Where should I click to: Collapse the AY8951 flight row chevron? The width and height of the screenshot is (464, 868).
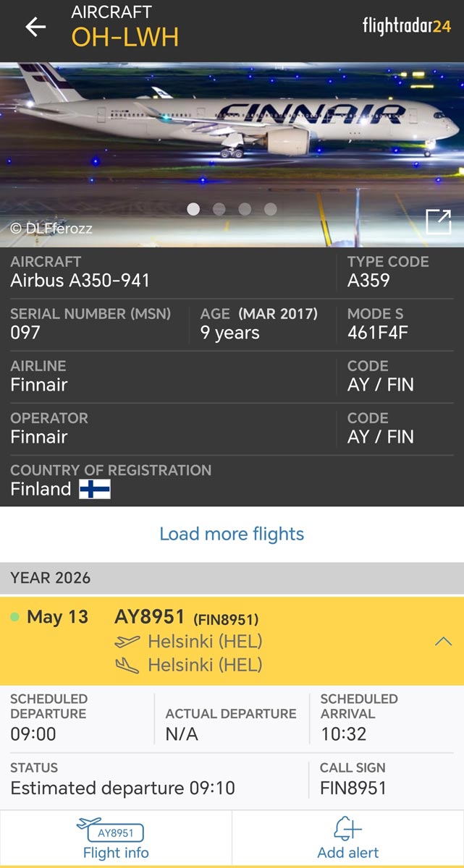coord(443,642)
